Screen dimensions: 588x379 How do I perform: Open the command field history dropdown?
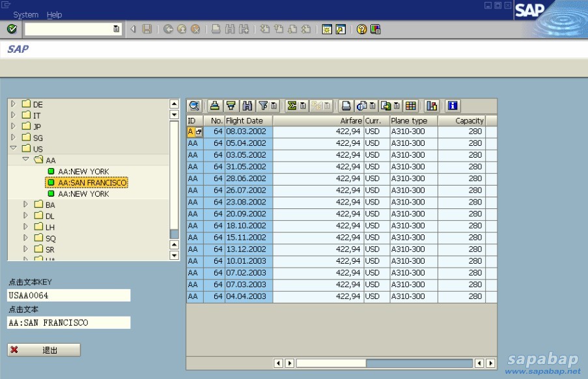pyautogui.click(x=117, y=29)
